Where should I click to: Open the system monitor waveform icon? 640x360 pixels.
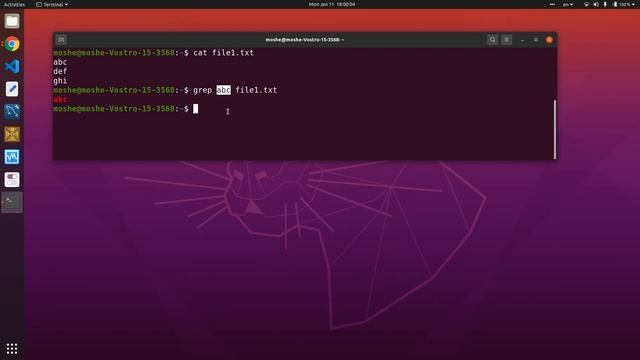pyautogui.click(x=12, y=157)
